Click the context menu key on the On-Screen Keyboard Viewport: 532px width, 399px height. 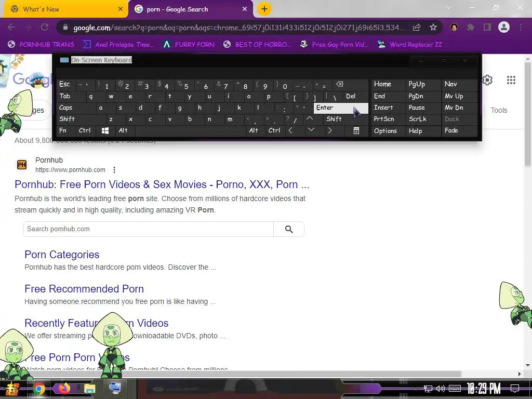(356, 130)
